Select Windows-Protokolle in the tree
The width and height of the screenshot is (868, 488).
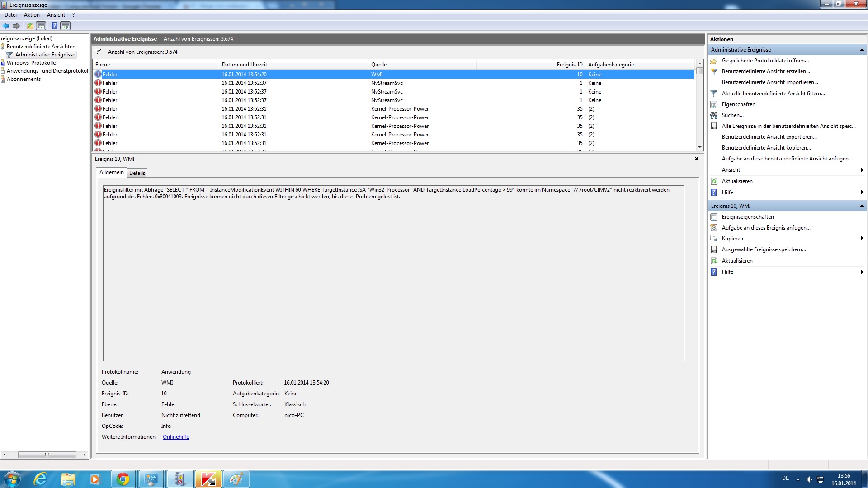31,63
